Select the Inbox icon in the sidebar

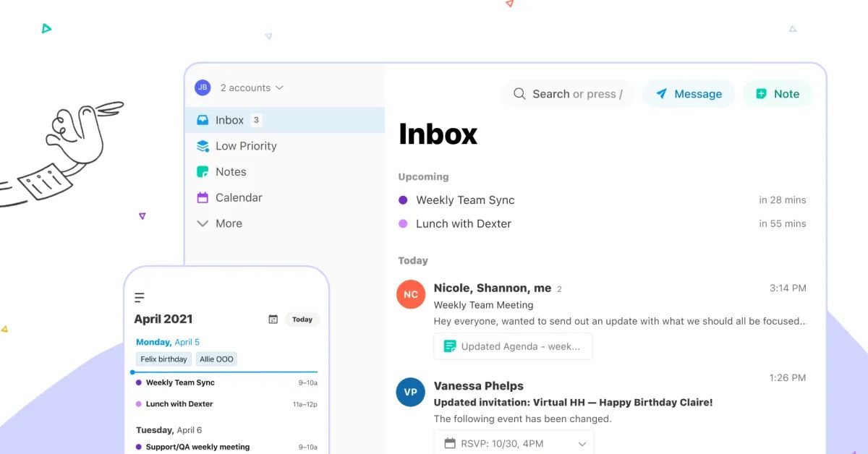pyautogui.click(x=202, y=119)
